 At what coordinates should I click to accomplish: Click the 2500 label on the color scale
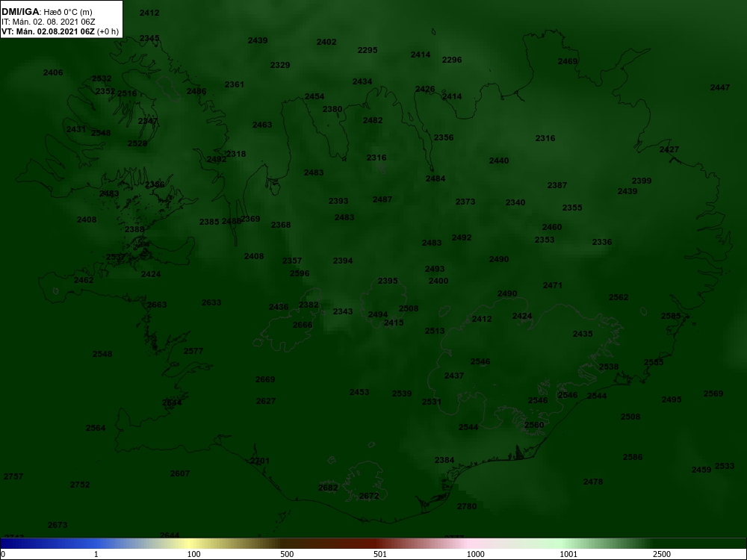(x=662, y=554)
